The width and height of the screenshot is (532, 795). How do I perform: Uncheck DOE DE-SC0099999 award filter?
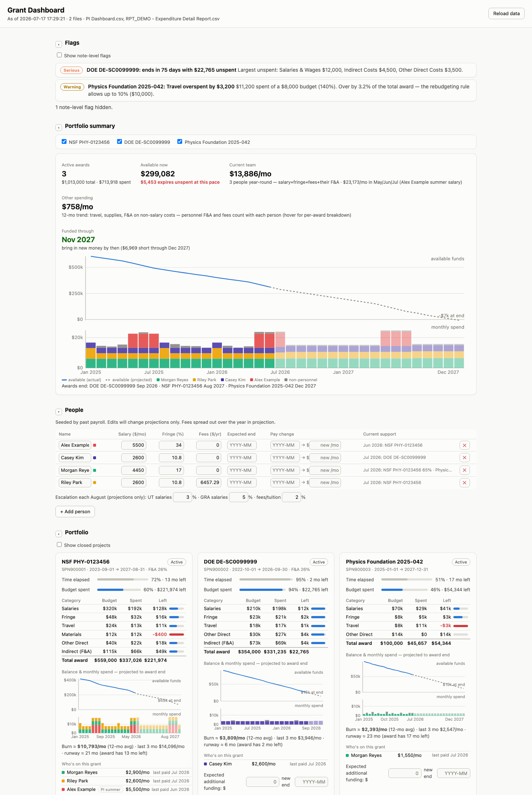(x=119, y=142)
